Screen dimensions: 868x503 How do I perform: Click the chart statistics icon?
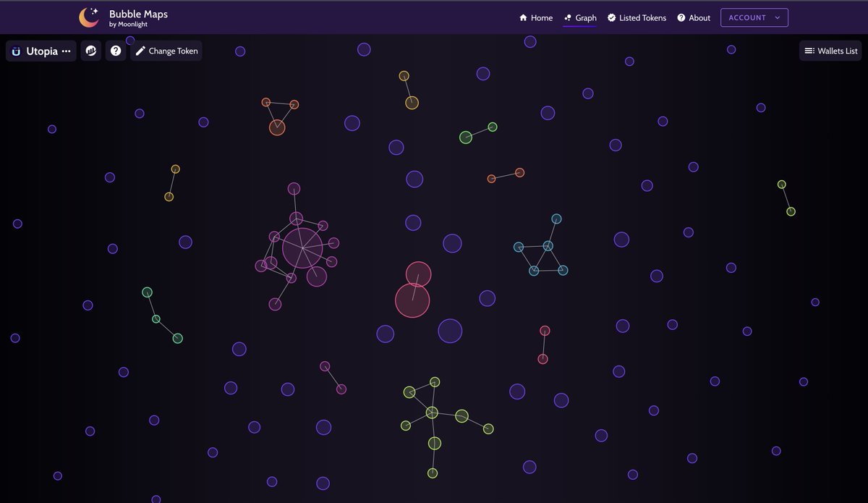[91, 51]
